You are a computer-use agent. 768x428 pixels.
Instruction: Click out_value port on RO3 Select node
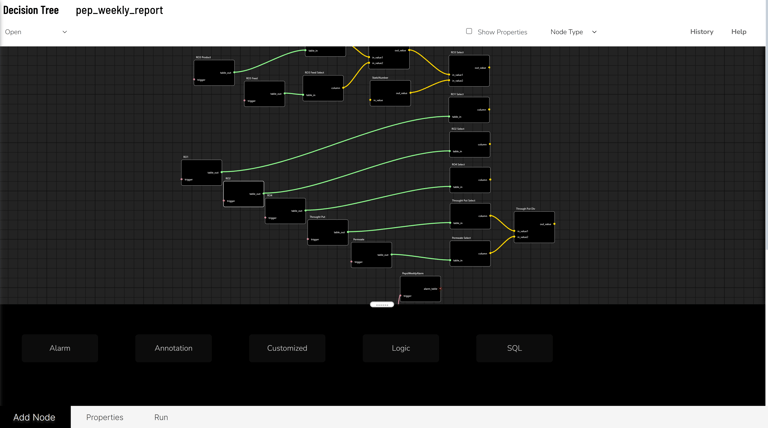click(x=489, y=68)
